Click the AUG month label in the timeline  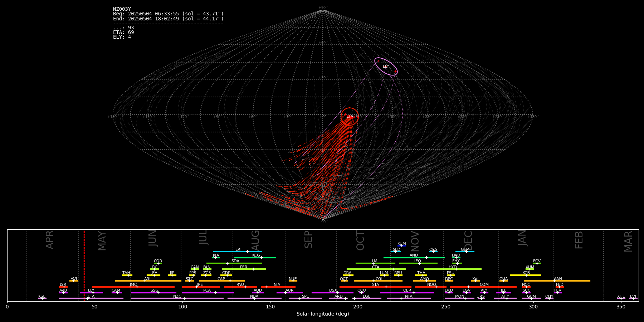(255, 240)
